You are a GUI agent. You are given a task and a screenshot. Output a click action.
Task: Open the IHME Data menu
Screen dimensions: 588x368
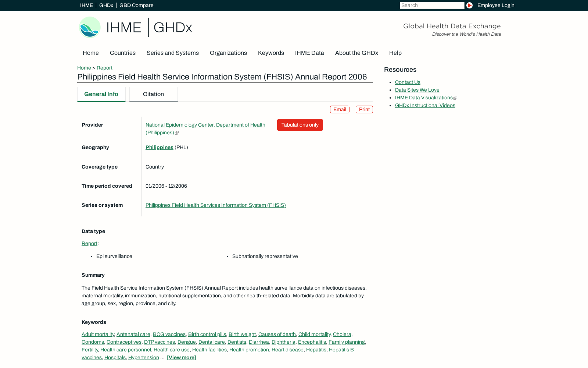(x=309, y=53)
